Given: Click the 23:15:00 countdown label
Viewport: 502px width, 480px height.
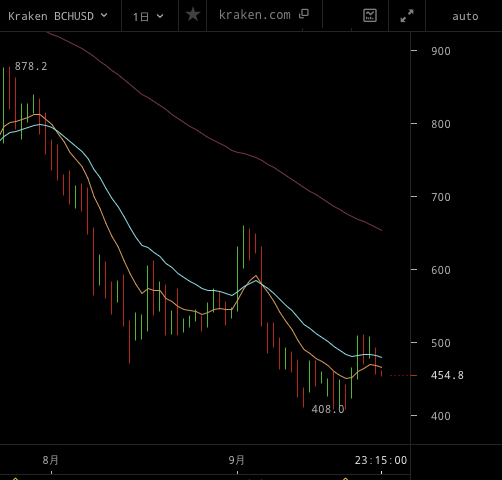Looking at the screenshot, I should tap(381, 460).
